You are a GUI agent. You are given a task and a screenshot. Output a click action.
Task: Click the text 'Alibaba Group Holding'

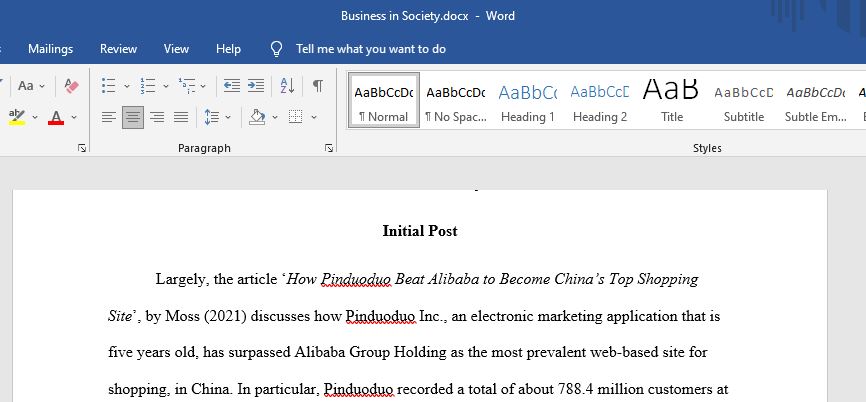(x=370, y=352)
